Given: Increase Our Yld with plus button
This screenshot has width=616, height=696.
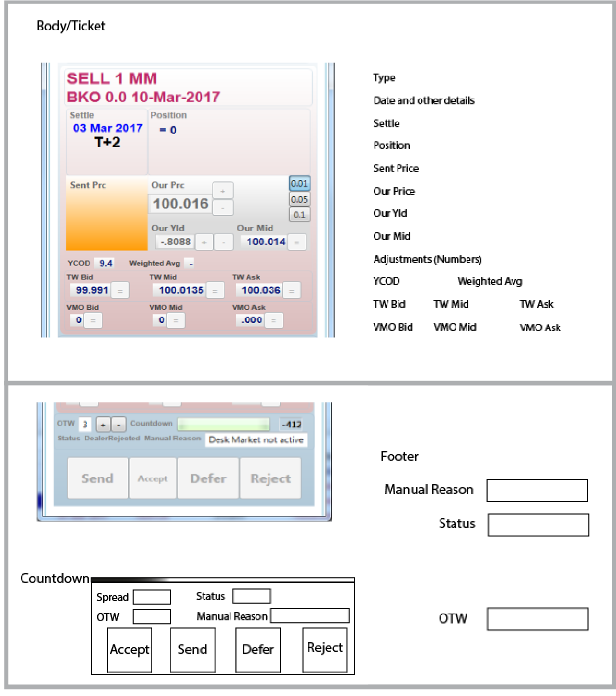Looking at the screenshot, I should pos(204,242).
